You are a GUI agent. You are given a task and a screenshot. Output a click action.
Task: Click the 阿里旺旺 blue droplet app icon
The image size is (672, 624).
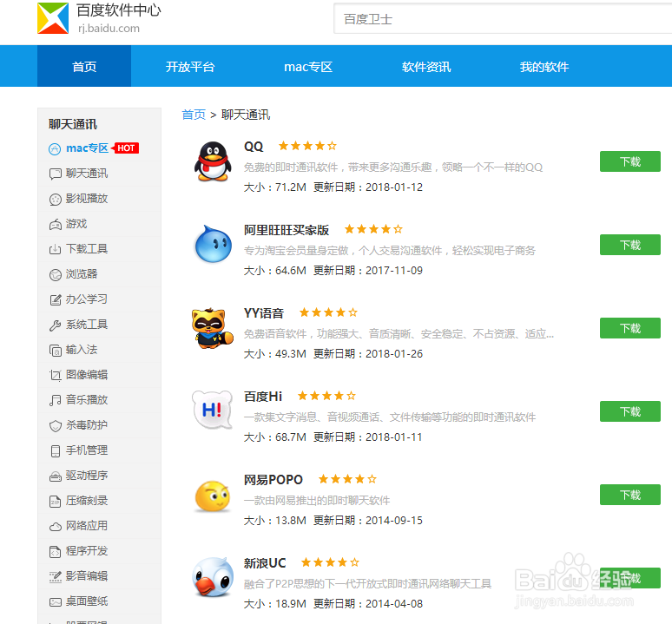click(213, 244)
